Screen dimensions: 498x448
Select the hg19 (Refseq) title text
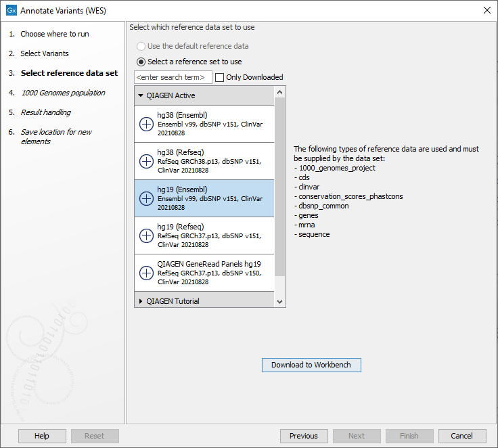181,227
